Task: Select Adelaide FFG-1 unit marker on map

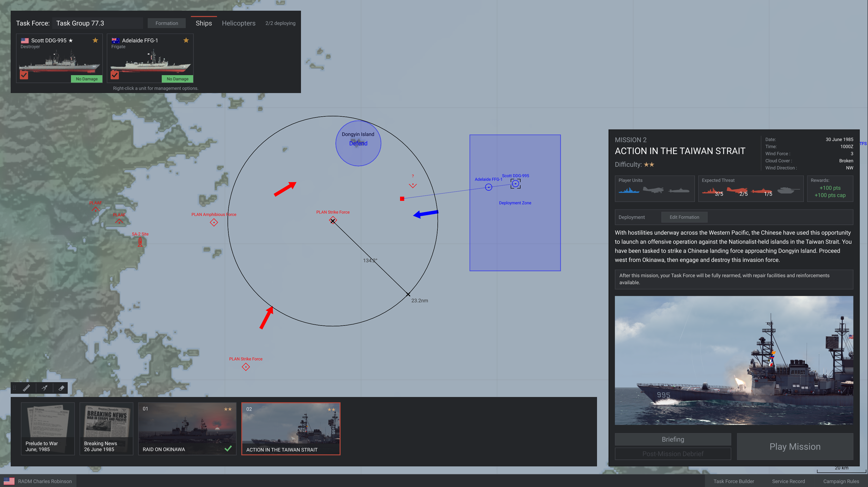Action: pyautogui.click(x=488, y=187)
